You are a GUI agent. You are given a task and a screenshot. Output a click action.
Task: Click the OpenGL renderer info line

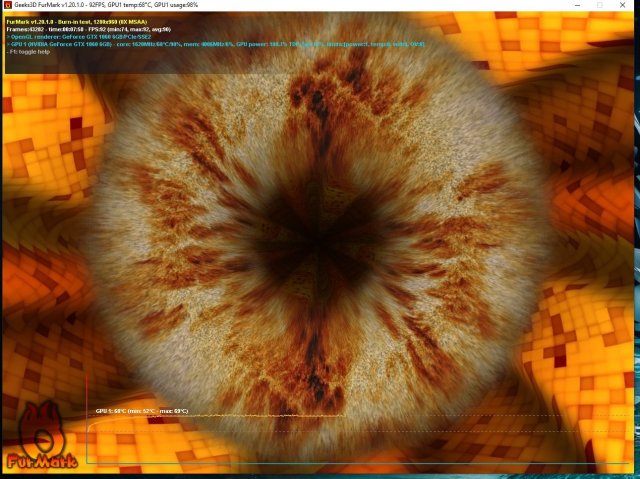pos(80,35)
